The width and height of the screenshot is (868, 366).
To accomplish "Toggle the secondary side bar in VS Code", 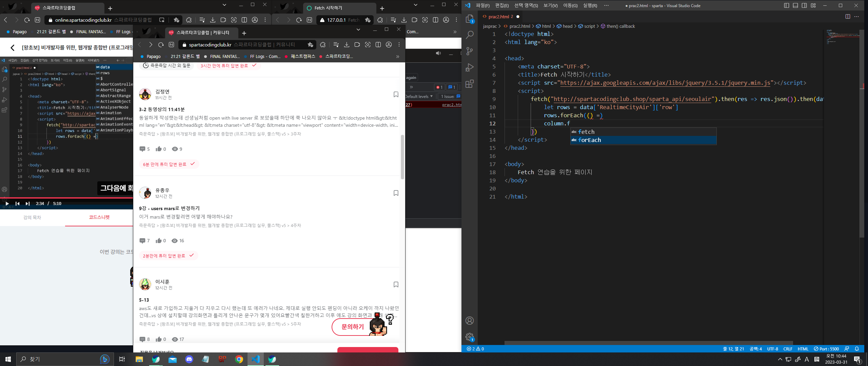I will [804, 5].
